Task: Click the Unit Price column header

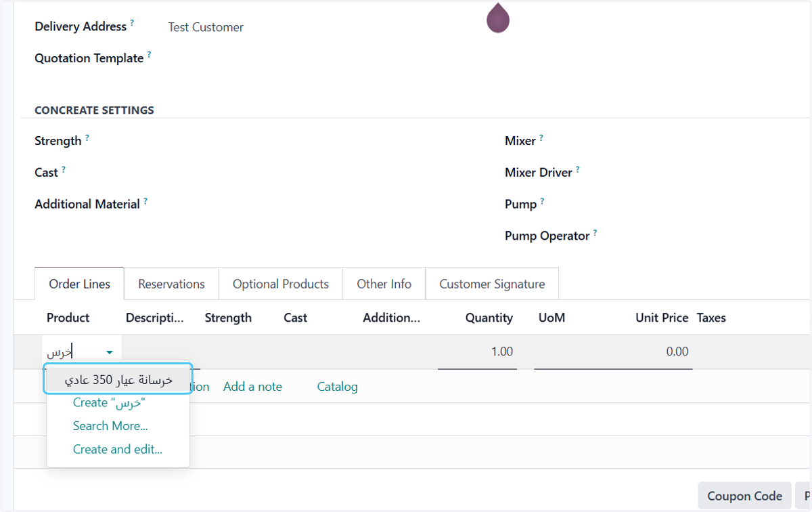Action: tap(662, 318)
